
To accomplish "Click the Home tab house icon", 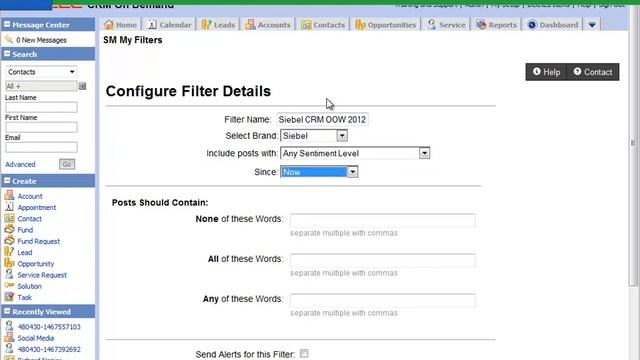I will click(109, 24).
